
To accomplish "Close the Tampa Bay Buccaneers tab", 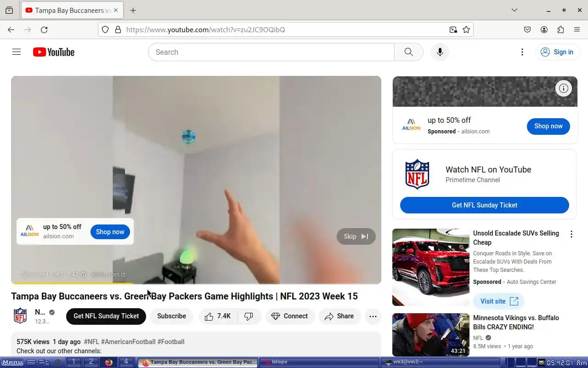I will point(116,10).
